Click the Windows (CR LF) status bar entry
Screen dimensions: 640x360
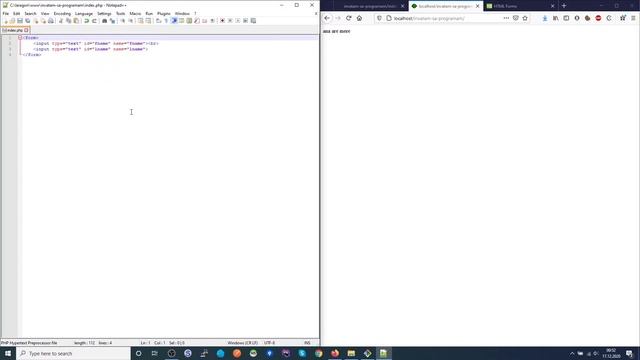pyautogui.click(x=242, y=343)
